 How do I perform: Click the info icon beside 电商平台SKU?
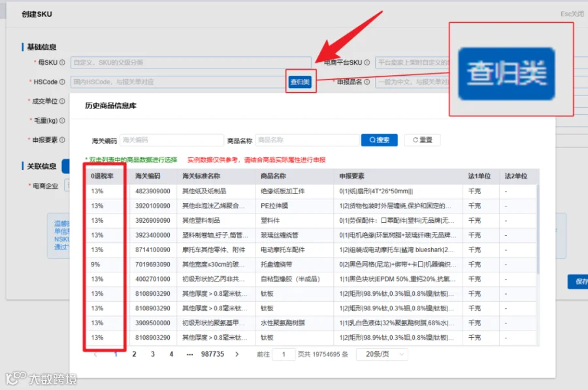click(x=367, y=63)
